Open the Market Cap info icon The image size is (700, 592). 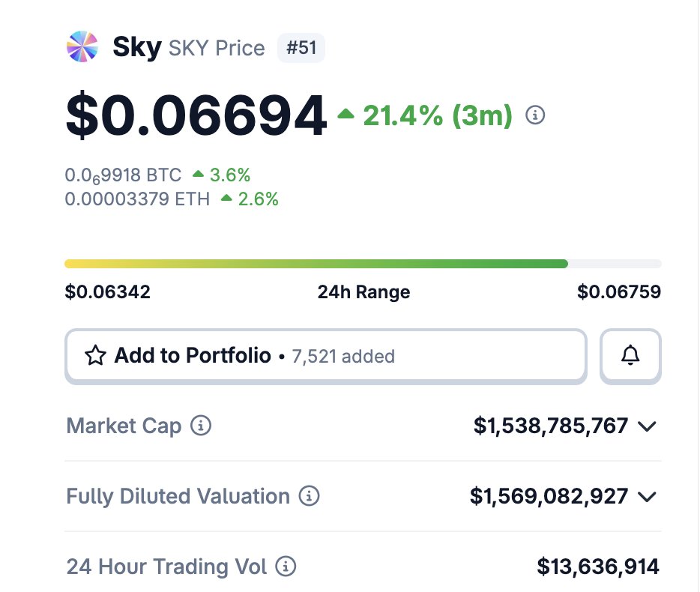[x=201, y=426]
